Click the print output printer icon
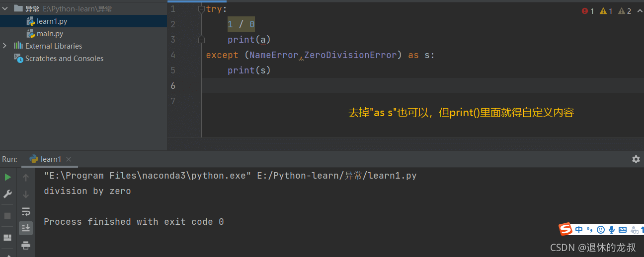This screenshot has height=257, width=644. pos(26,245)
